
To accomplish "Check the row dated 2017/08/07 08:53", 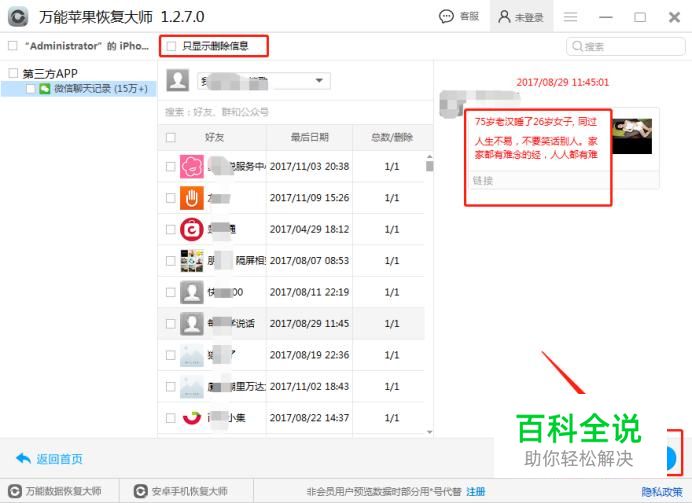I will [170, 261].
